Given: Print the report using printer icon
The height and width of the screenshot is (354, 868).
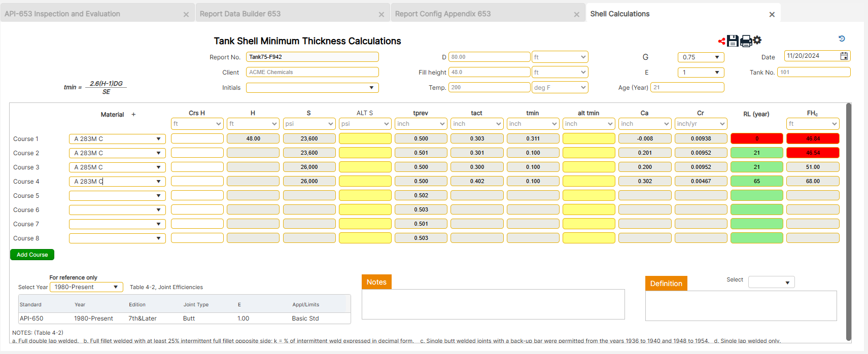Looking at the screenshot, I should point(746,41).
